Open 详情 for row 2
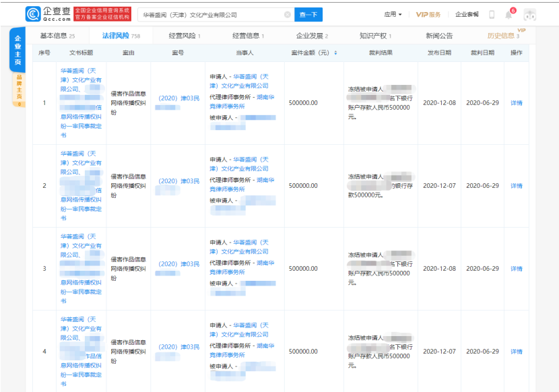 point(516,186)
